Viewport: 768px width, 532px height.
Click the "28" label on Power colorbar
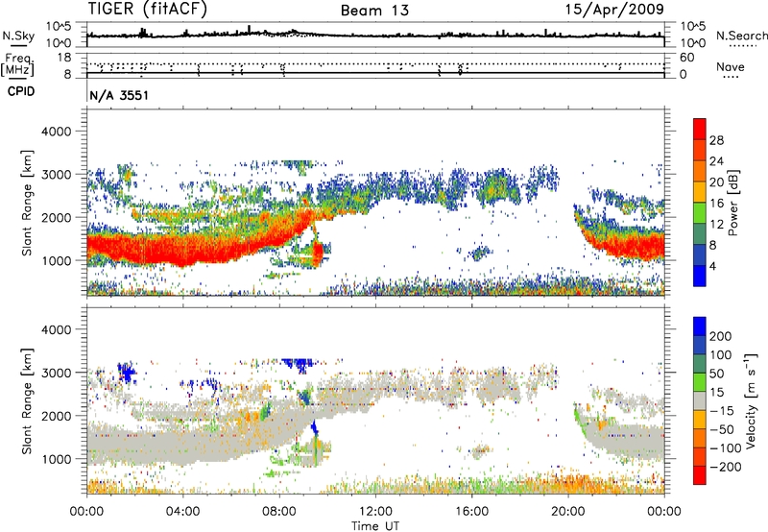click(716, 140)
